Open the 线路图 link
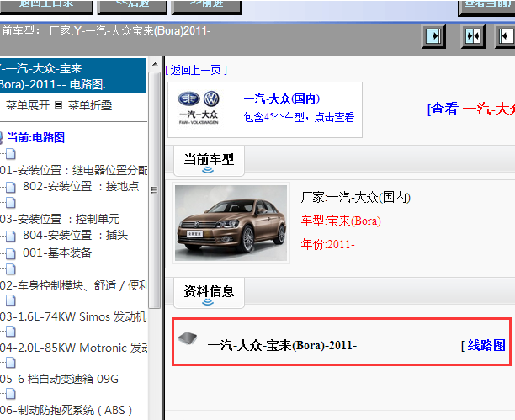Viewport: 515px width, 420px height. [486, 345]
